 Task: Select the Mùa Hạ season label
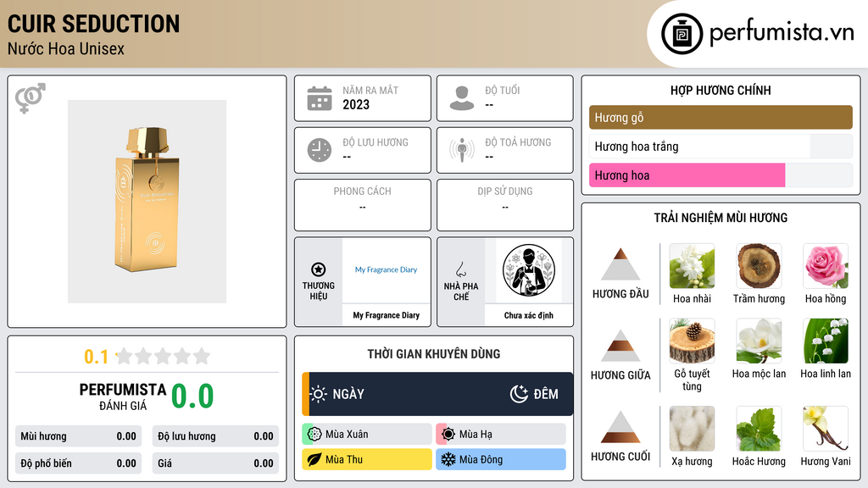476,435
